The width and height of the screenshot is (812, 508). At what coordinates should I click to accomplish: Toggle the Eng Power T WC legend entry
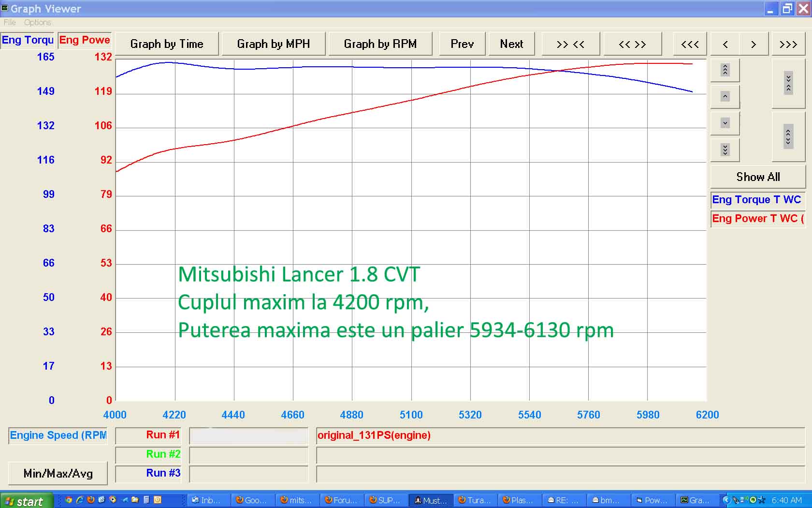(x=757, y=219)
